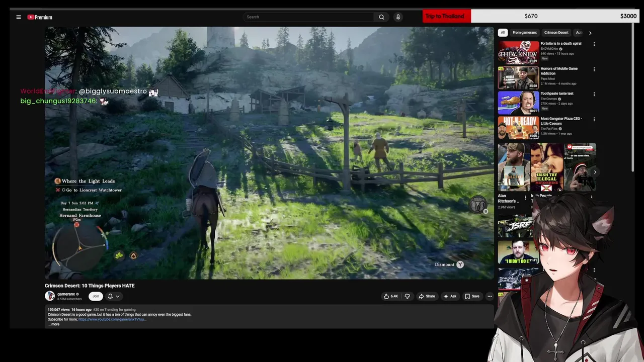Like the Crimson Desert video
The image size is (644, 362).
coord(390,296)
